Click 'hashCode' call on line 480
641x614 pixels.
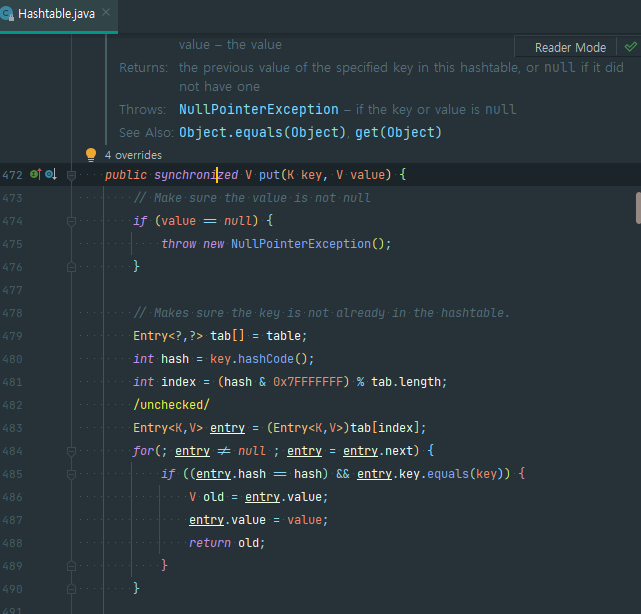[266, 359]
